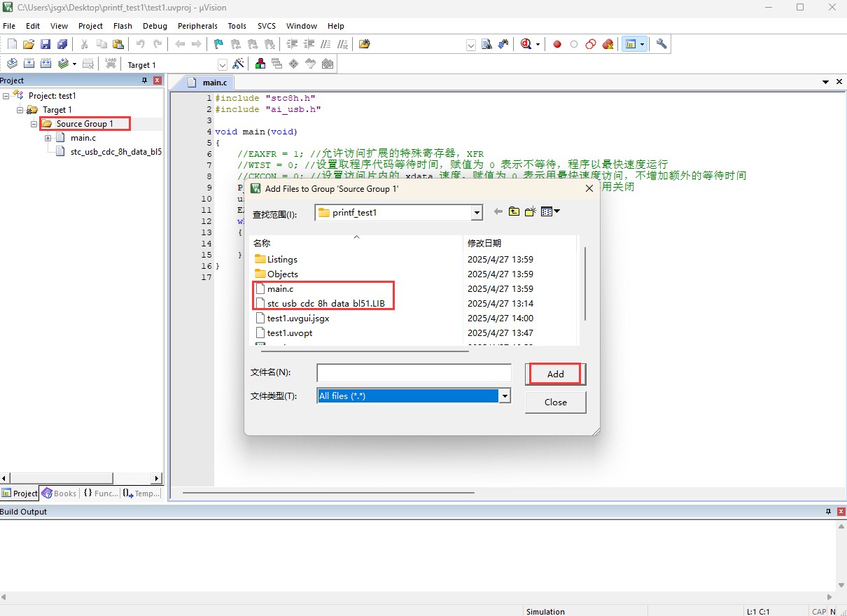Click the Save All toolbar icon
This screenshot has height=616, width=847.
coord(62,44)
